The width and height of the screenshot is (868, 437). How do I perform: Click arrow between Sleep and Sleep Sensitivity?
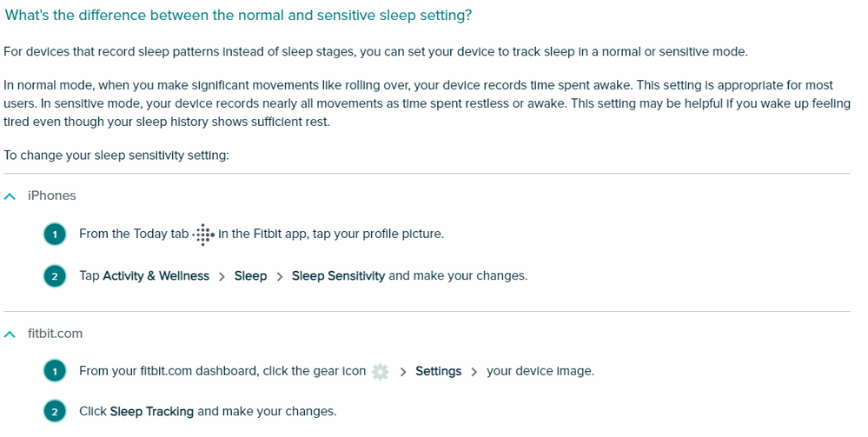tap(280, 276)
